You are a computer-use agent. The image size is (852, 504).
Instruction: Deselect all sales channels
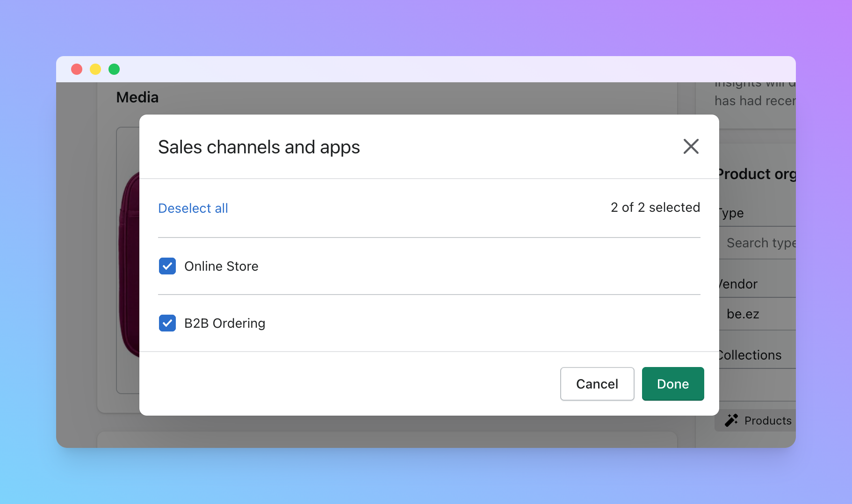[x=193, y=208]
